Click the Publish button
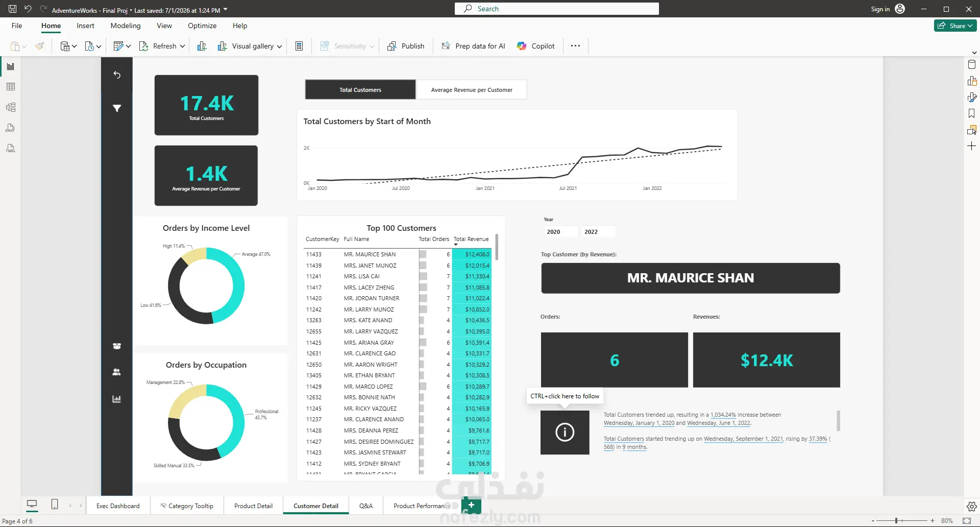980x527 pixels. click(x=406, y=46)
